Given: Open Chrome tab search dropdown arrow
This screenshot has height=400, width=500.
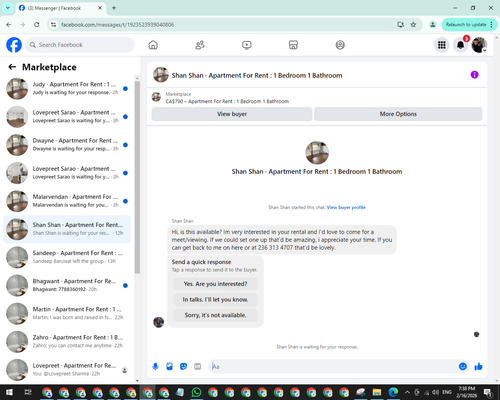Looking at the screenshot, I should 8,8.
